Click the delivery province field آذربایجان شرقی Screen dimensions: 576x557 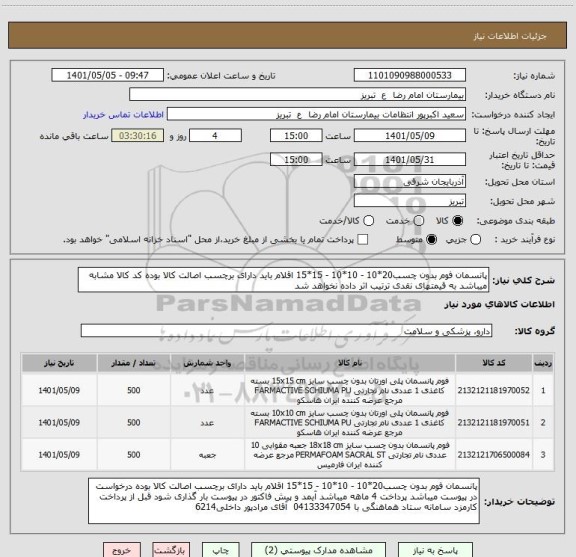(x=410, y=182)
